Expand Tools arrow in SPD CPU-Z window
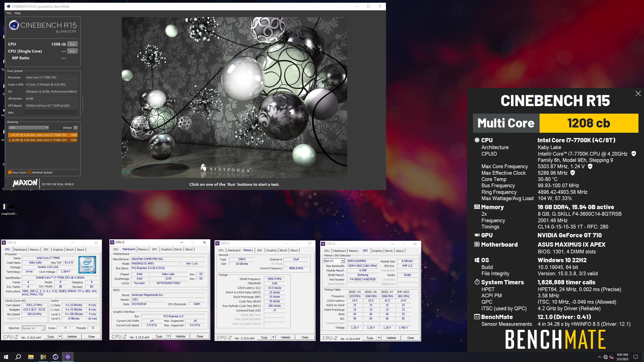This screenshot has height=362, width=644. (x=379, y=338)
